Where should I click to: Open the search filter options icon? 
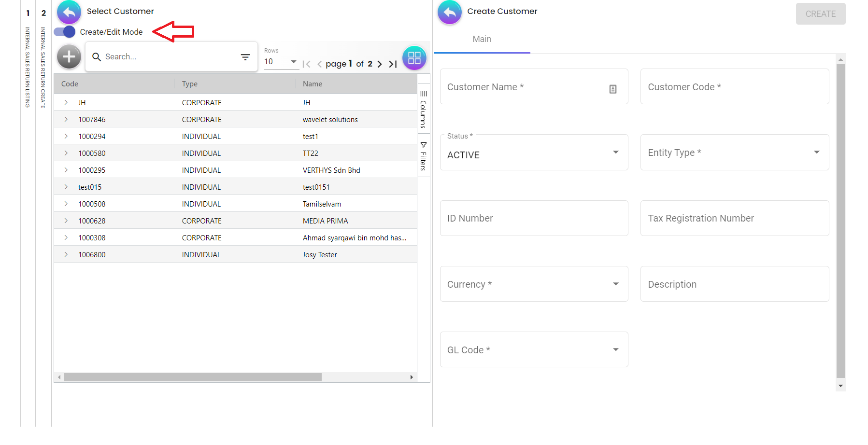click(245, 57)
